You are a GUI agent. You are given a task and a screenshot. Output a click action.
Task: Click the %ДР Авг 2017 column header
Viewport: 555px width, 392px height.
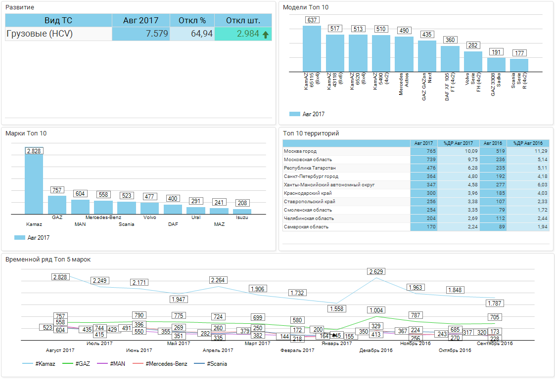(458, 143)
